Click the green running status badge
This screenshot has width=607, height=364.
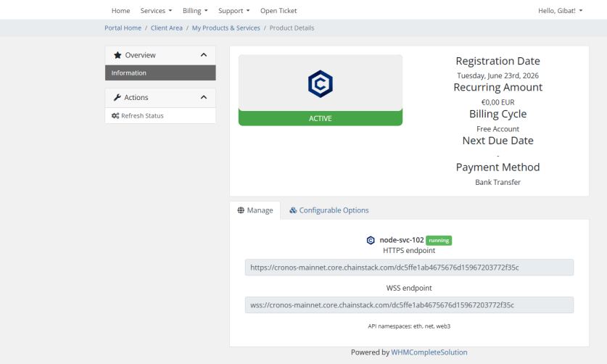pyautogui.click(x=439, y=241)
